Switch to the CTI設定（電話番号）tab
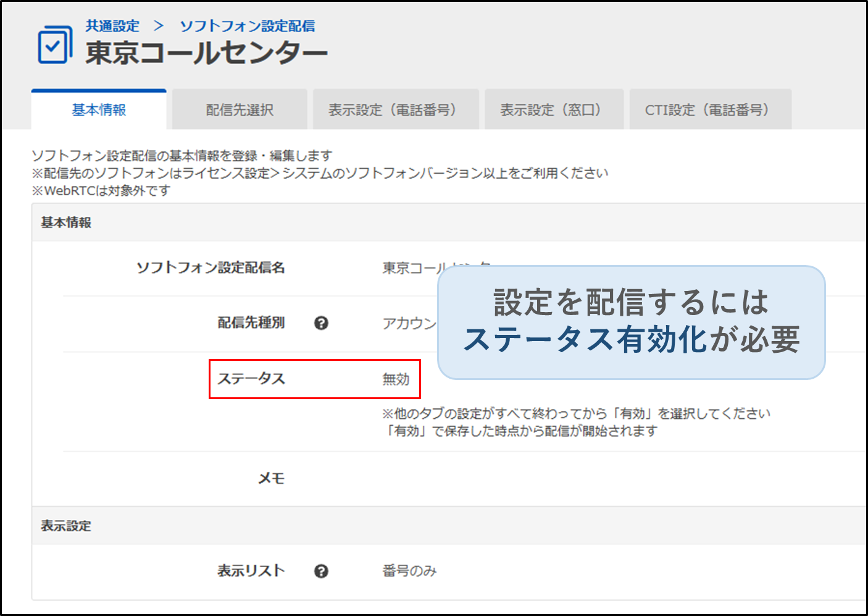 click(x=710, y=110)
